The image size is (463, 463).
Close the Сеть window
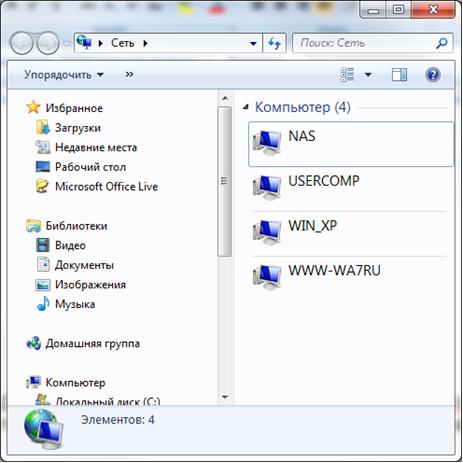(433, 10)
